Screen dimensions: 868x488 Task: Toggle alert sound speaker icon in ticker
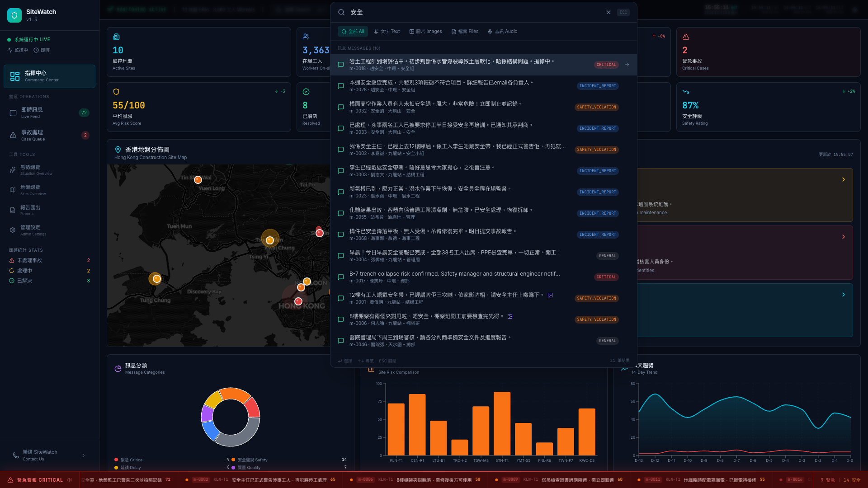70,480
